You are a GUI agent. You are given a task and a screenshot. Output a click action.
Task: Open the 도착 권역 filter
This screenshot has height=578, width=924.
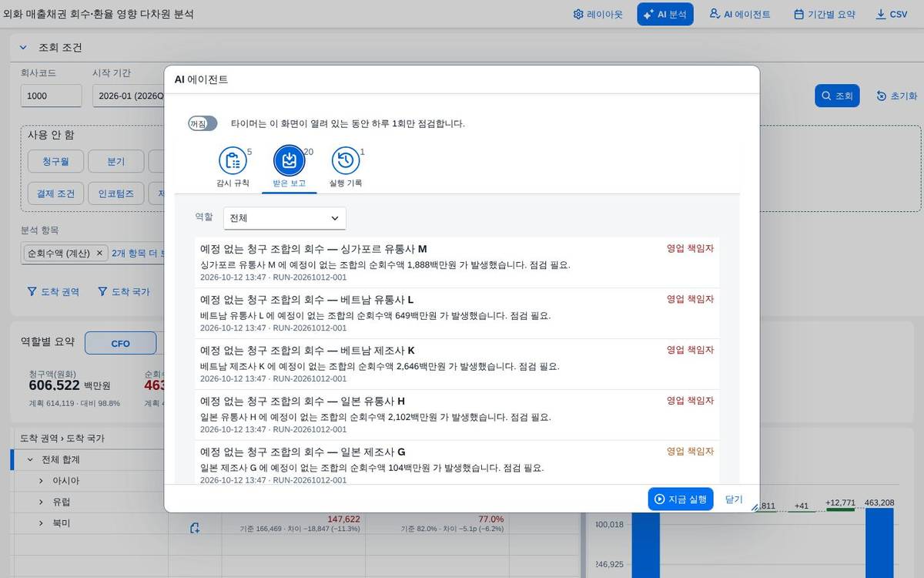click(x=53, y=292)
